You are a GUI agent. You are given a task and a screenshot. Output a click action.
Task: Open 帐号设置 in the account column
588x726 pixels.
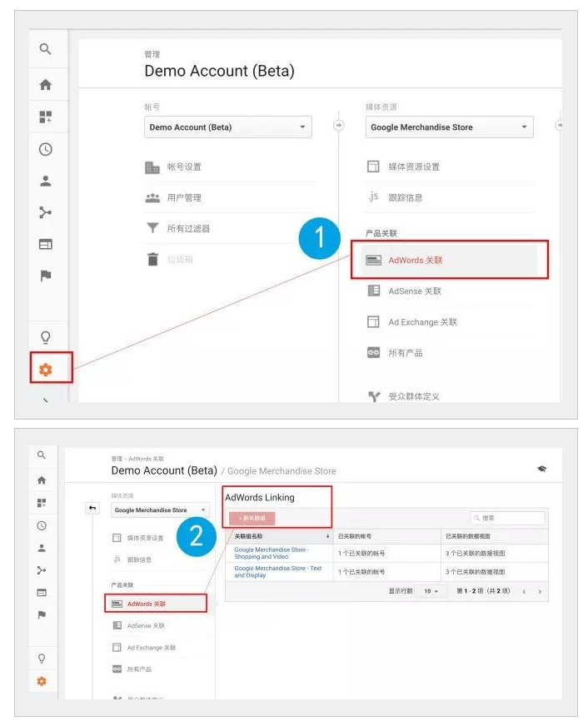[184, 167]
